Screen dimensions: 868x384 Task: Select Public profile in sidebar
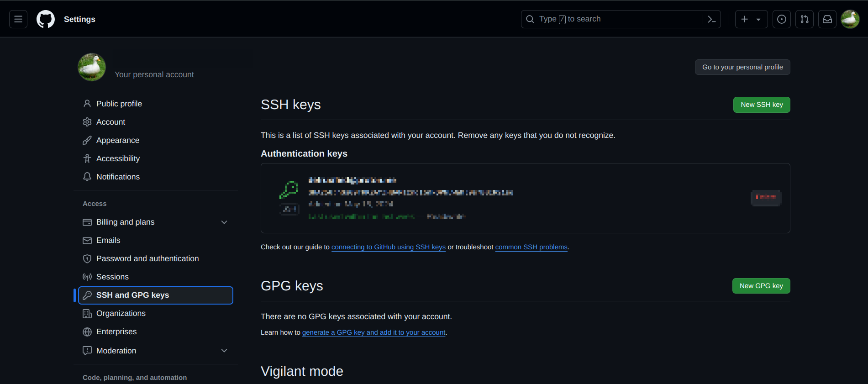tap(119, 104)
